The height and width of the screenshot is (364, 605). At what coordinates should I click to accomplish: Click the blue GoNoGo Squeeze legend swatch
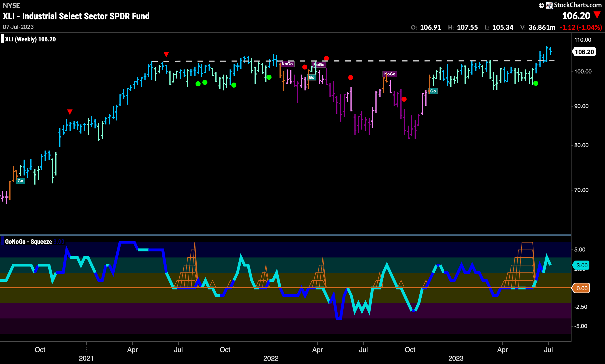point(3,241)
